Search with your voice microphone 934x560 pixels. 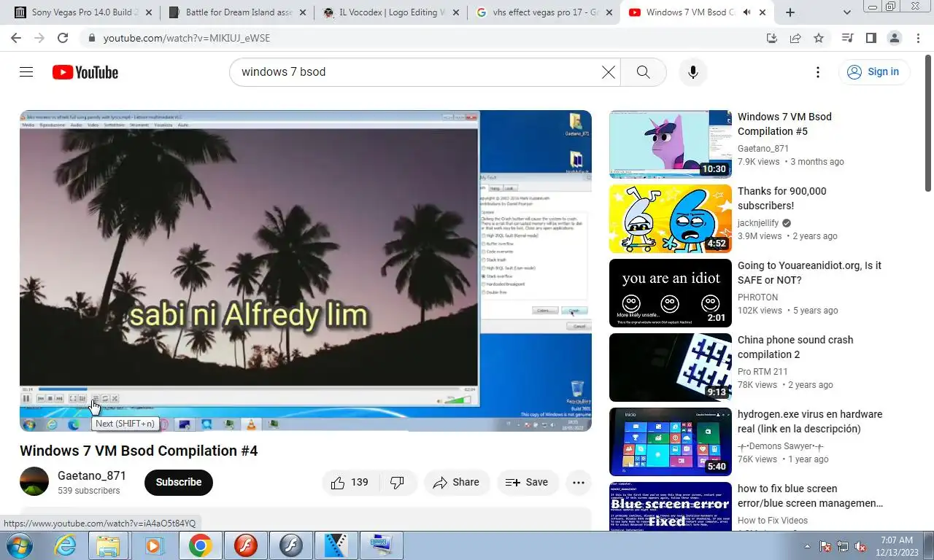[693, 71]
